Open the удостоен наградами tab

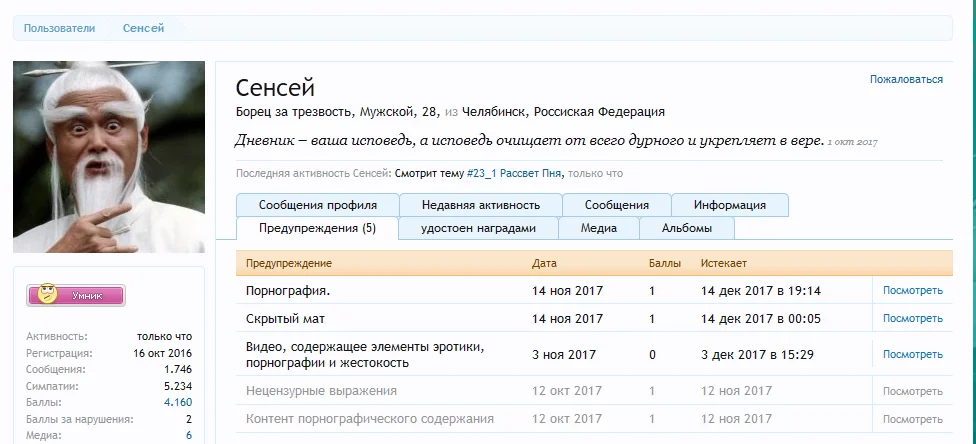click(478, 228)
